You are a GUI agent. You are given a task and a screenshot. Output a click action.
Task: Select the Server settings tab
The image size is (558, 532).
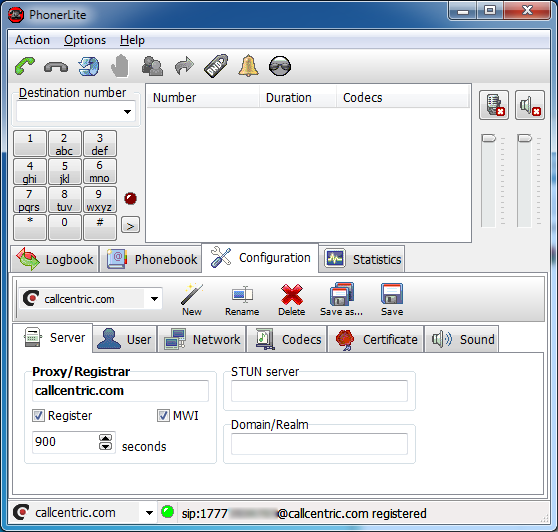tap(53, 338)
